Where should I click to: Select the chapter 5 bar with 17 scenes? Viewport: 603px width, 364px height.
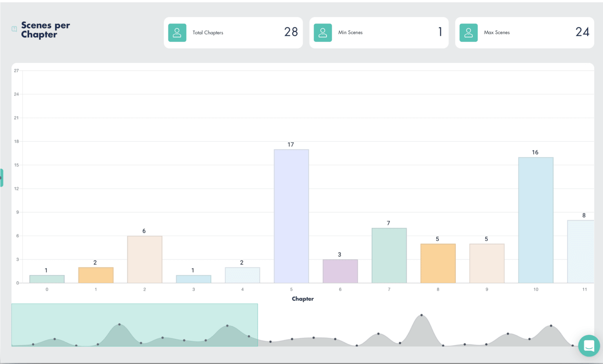(291, 216)
